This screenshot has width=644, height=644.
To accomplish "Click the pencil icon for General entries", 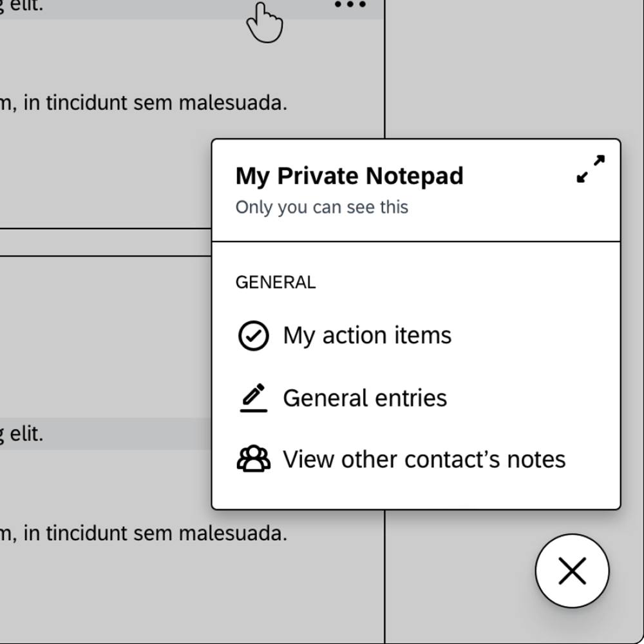I will click(x=254, y=397).
